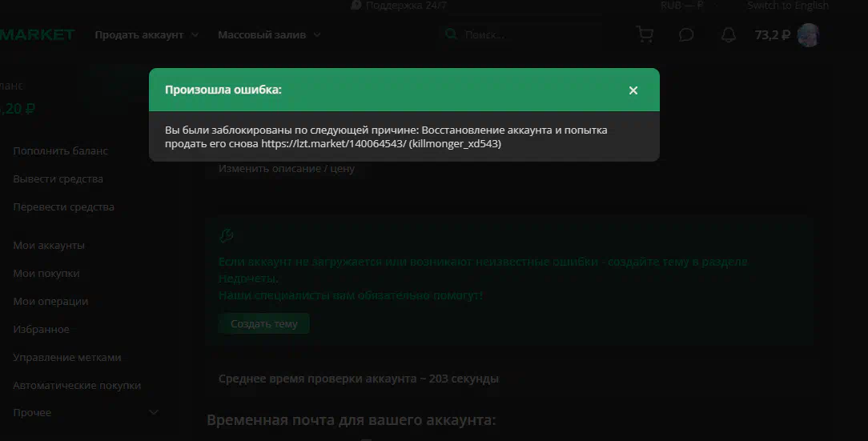Click the Создать тему button
Viewport: 868px width, 441px height.
[263, 323]
